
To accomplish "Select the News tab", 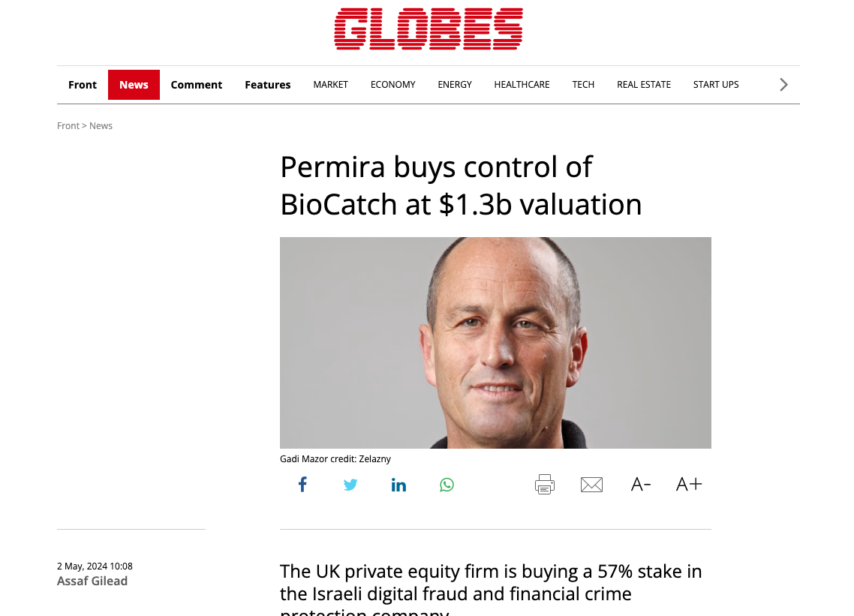I will [x=134, y=85].
